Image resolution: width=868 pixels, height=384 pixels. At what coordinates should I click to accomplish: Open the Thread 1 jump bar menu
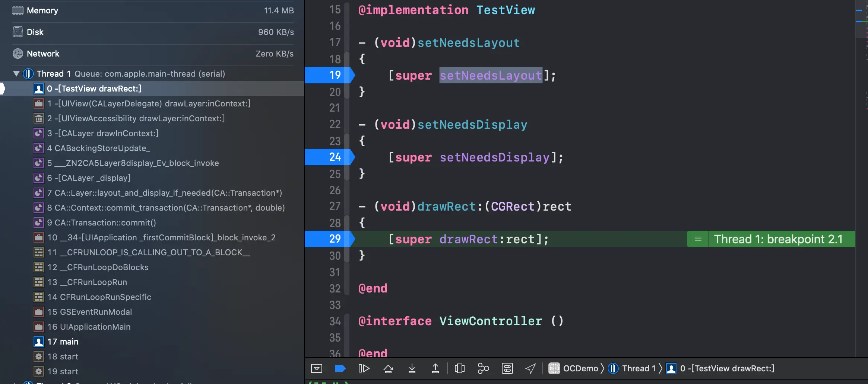631,368
